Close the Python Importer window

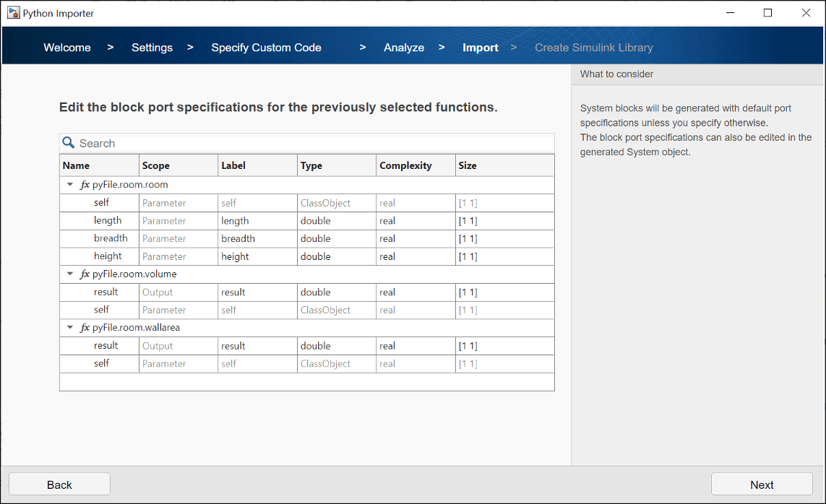point(806,12)
